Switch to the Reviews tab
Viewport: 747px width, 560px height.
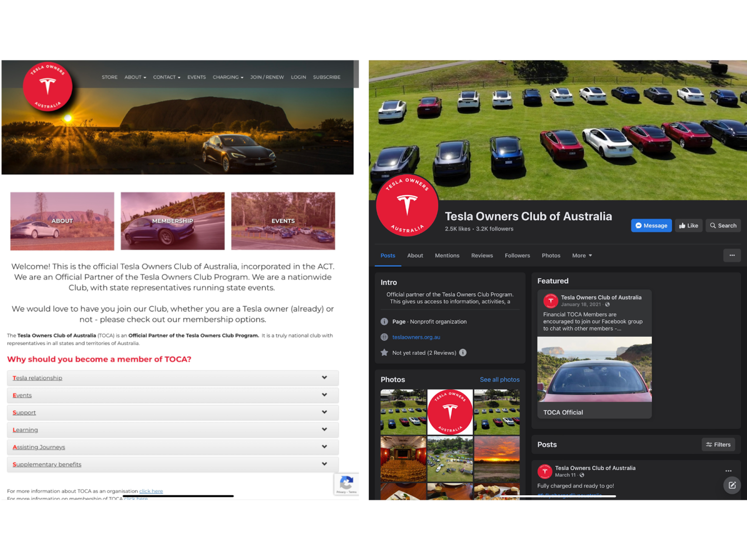482,255
